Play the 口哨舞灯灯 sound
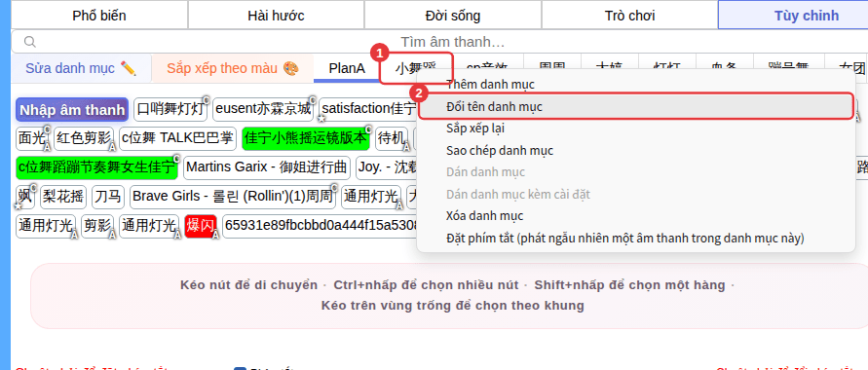 170,109
